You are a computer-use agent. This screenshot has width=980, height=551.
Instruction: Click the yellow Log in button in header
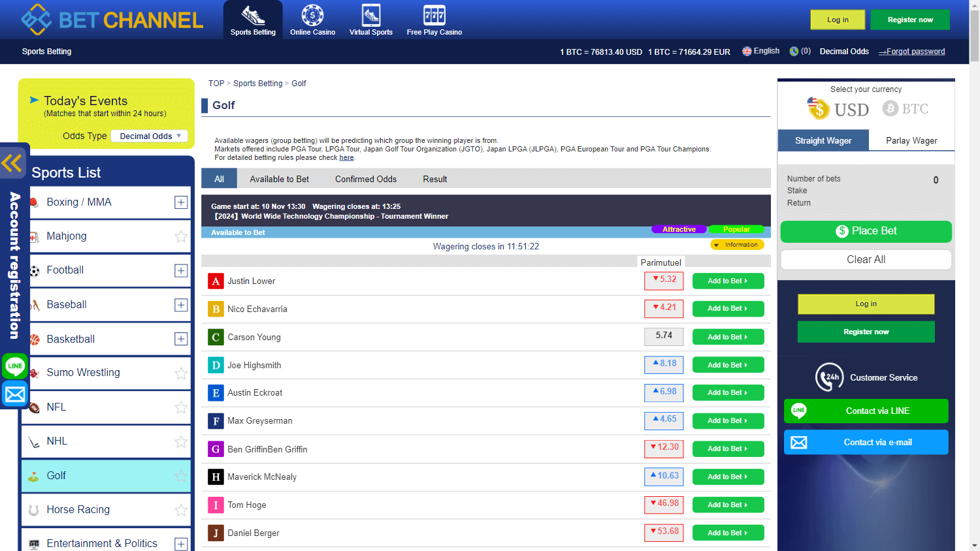click(x=838, y=20)
